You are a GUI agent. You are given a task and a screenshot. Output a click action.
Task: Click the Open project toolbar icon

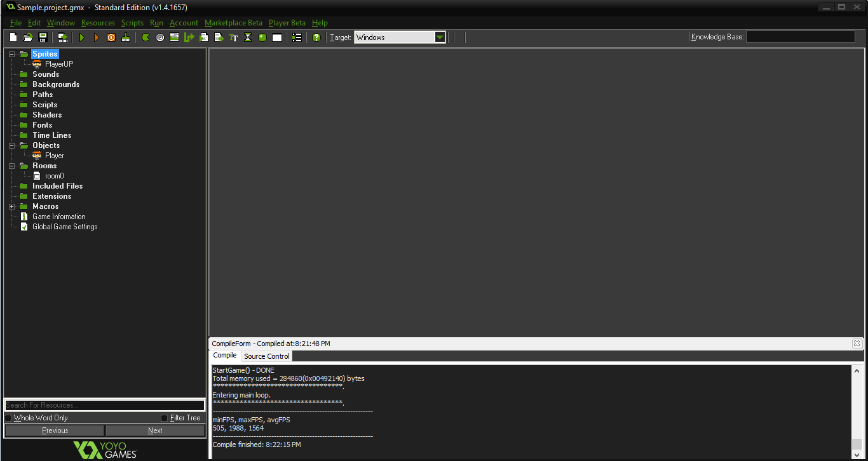pos(28,37)
